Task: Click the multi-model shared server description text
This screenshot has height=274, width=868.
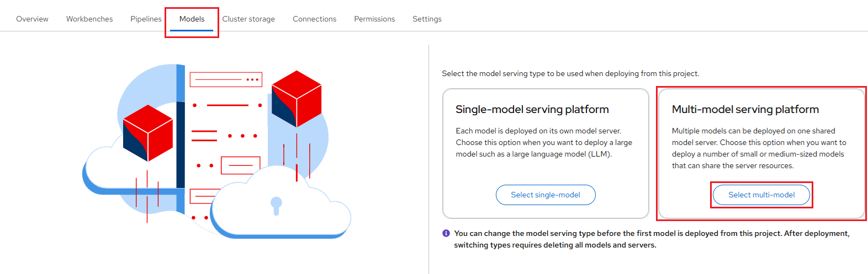Action: [759, 148]
